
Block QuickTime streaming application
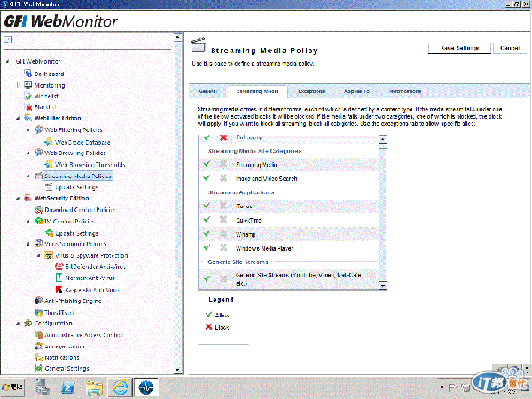[223, 220]
